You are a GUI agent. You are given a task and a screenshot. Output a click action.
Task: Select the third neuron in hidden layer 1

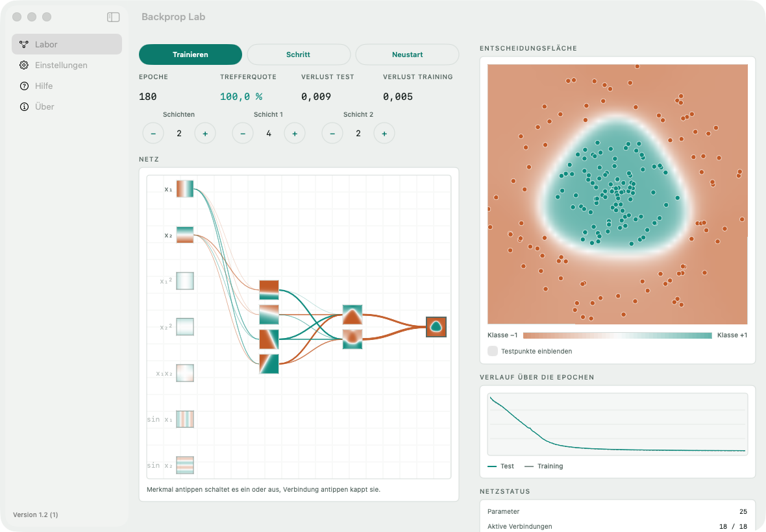(269, 339)
